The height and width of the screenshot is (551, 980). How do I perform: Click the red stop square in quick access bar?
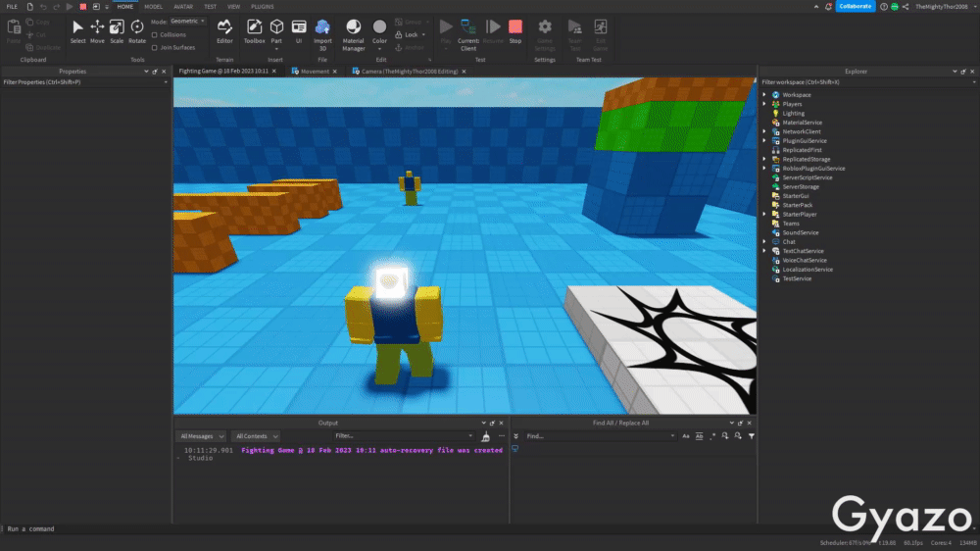click(82, 6)
